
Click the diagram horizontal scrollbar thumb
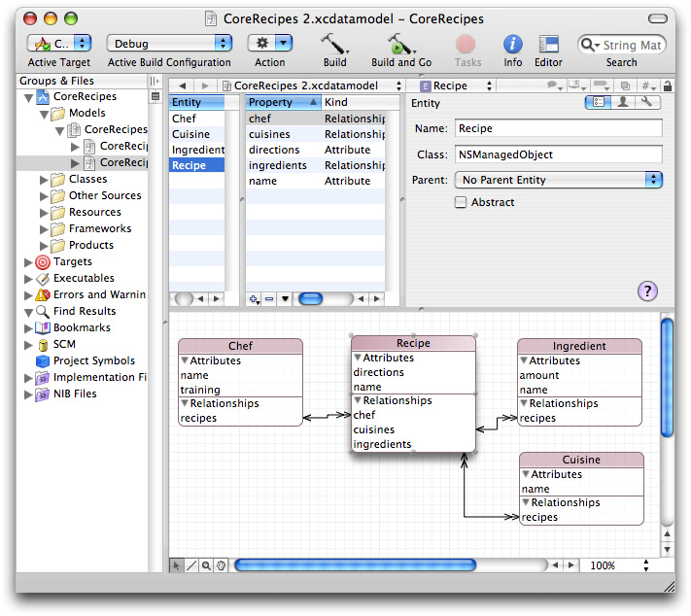[x=355, y=565]
